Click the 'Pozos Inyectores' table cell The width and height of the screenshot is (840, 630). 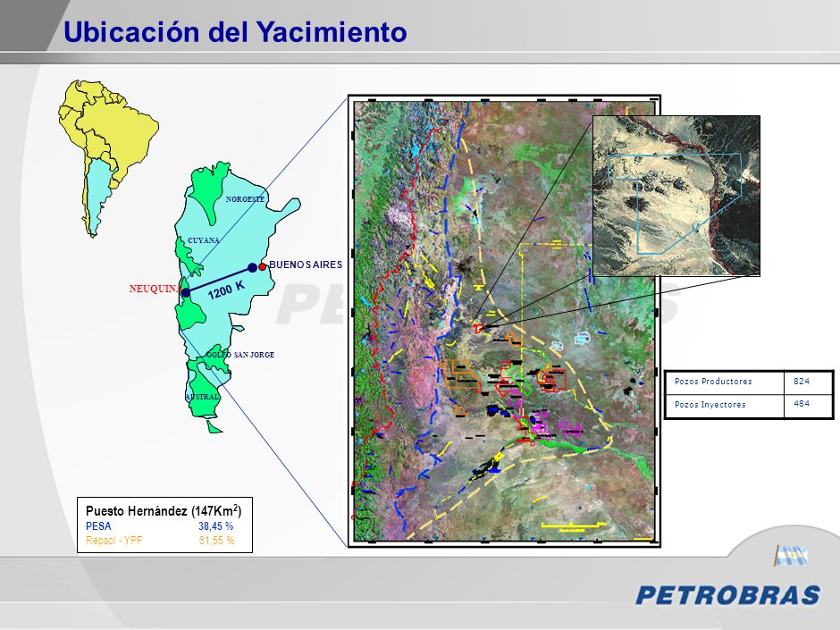pyautogui.click(x=725, y=406)
